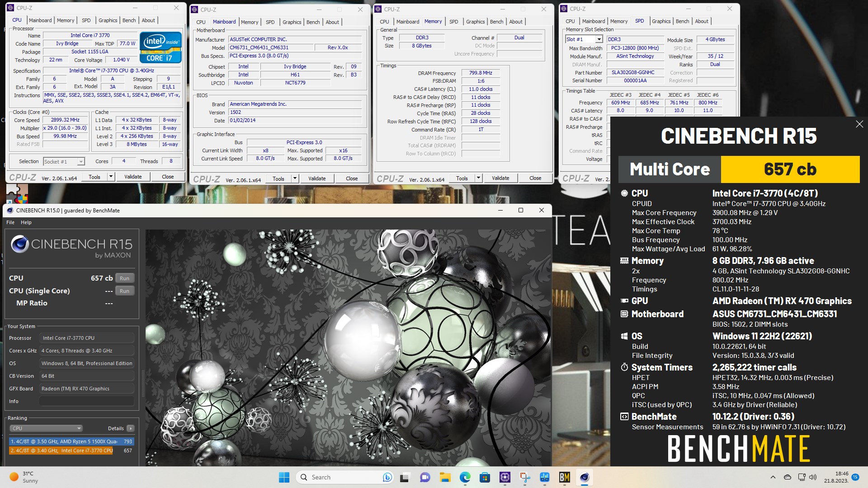Open the notification count badge

tap(855, 477)
